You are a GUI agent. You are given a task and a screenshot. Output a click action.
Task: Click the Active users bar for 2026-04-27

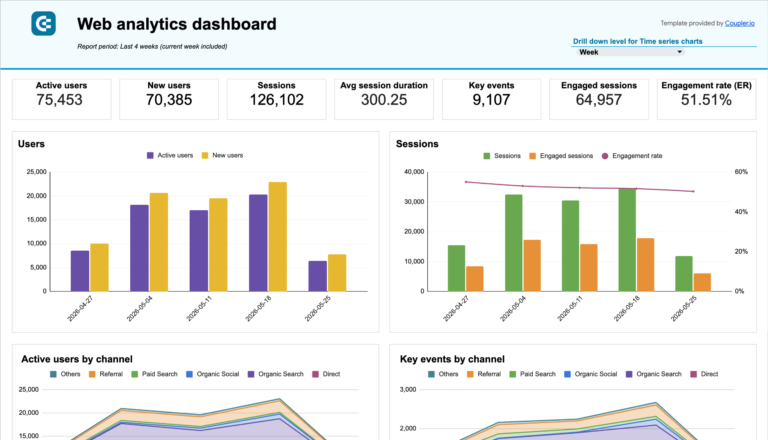click(80, 271)
